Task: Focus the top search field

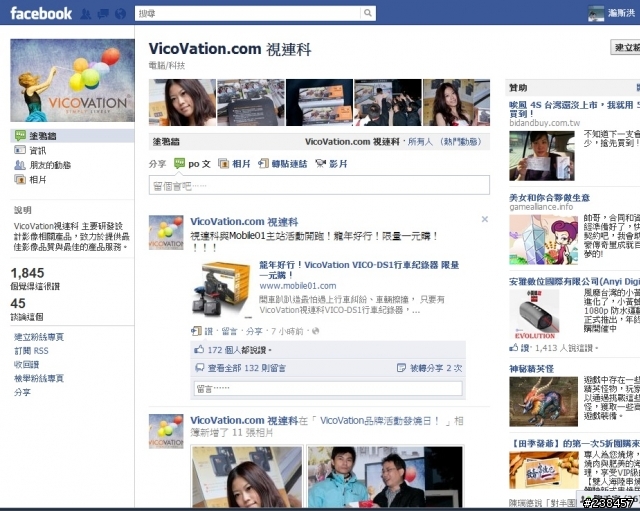Action: 248,13
